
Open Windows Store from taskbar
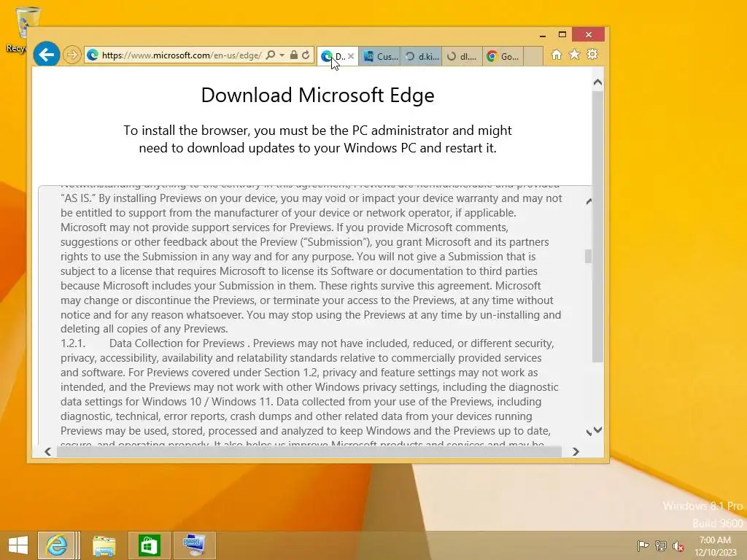click(149, 545)
